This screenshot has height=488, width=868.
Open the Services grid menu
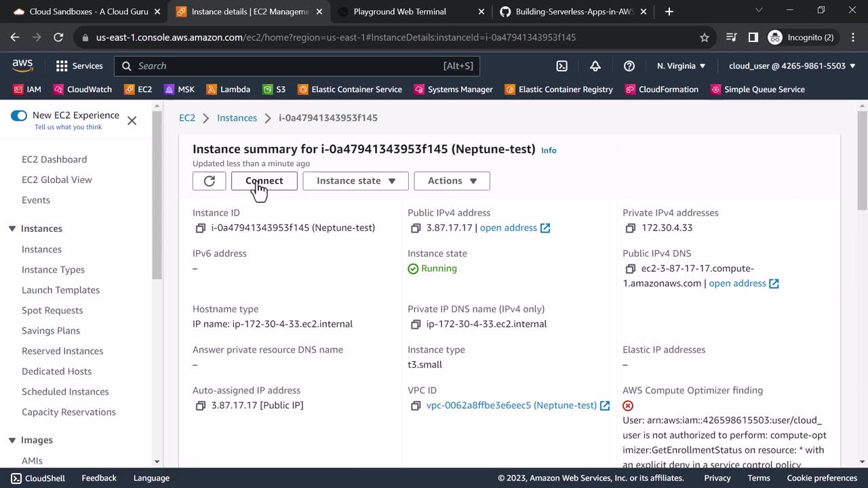click(79, 66)
